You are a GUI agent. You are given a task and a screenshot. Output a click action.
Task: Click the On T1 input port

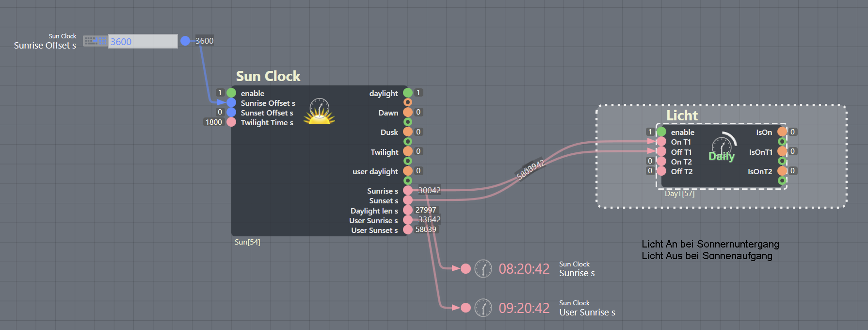661,142
